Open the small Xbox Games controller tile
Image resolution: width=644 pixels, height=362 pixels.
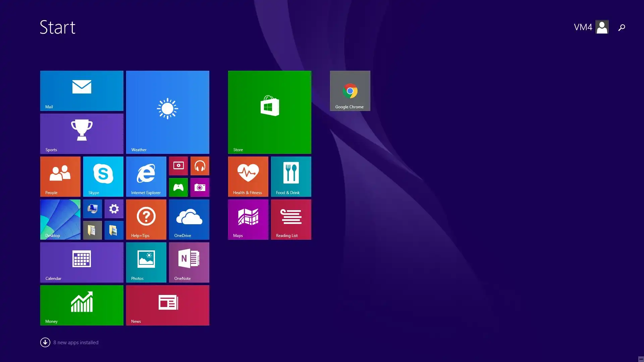[x=178, y=187]
